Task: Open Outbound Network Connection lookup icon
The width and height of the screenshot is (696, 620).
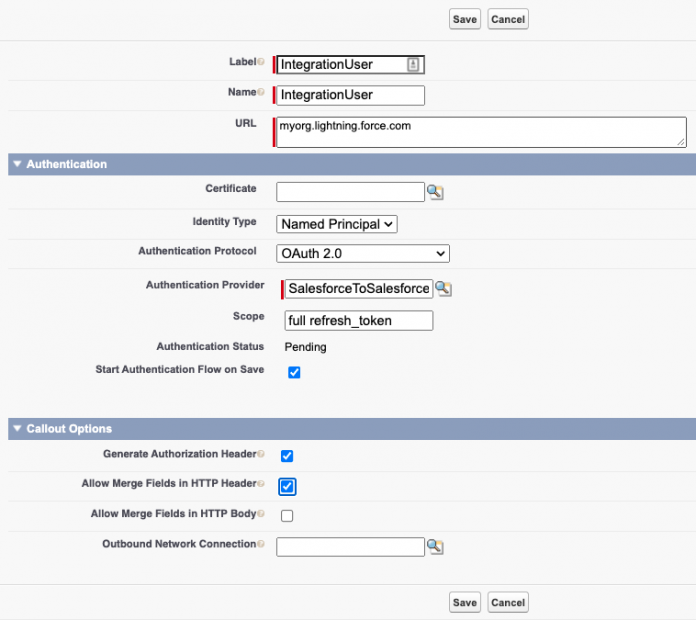Action: (435, 547)
